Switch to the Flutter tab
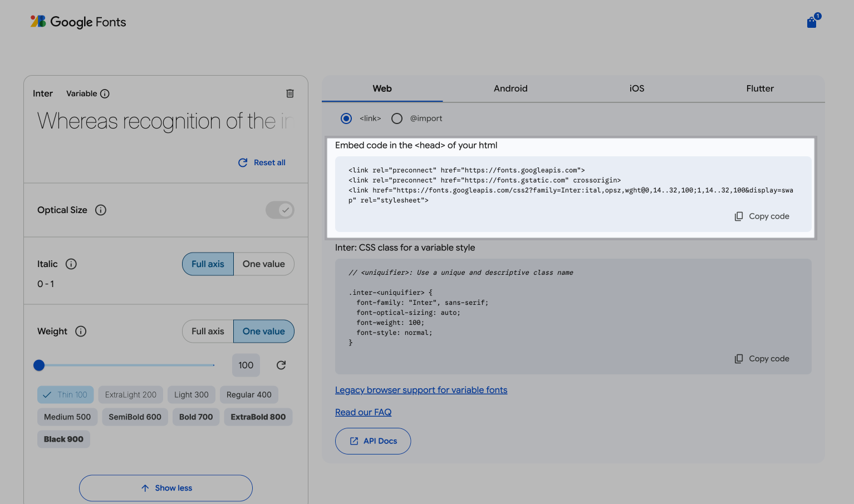The height and width of the screenshot is (504, 854). 760,88
